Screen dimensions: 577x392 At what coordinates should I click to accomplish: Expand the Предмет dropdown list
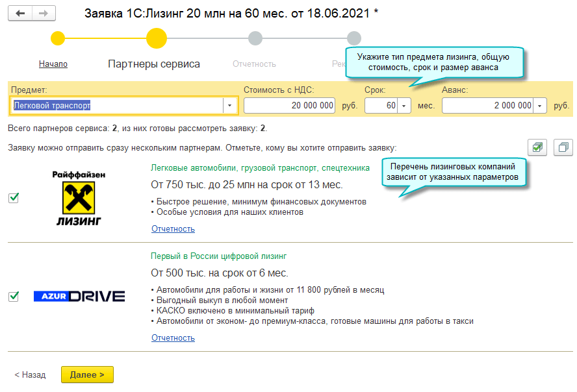230,105
